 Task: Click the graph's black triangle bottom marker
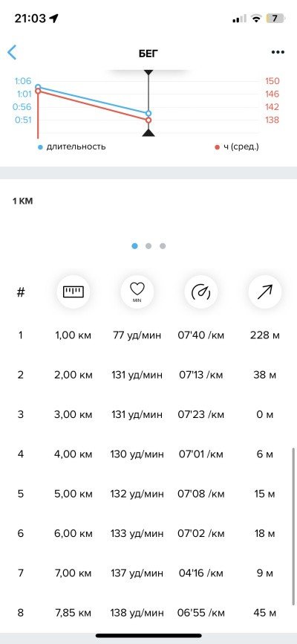[x=148, y=132]
